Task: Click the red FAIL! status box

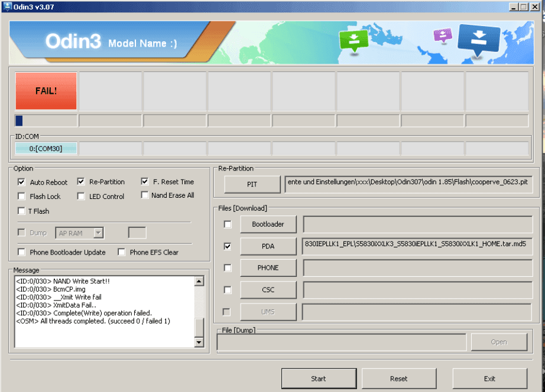Action: pyautogui.click(x=46, y=91)
